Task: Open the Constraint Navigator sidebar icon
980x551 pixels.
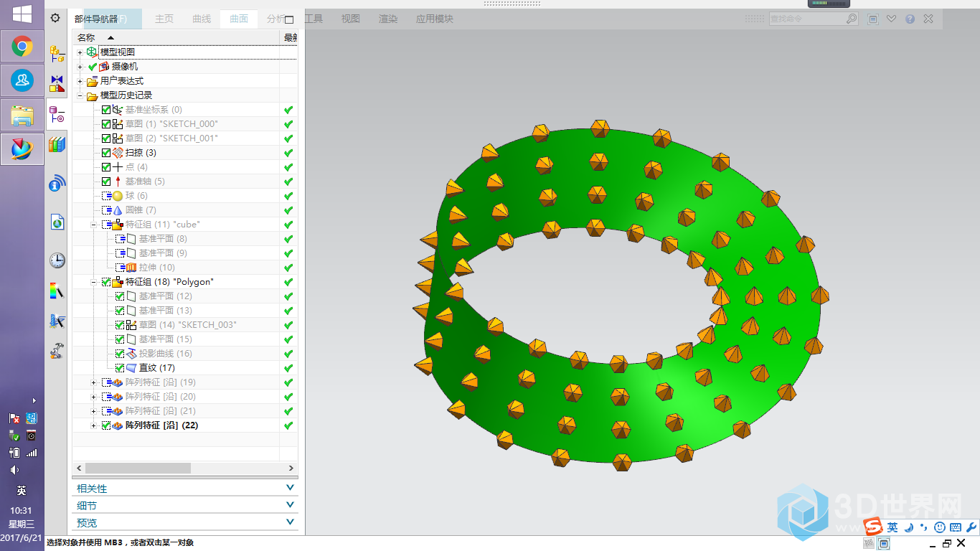Action: (x=57, y=83)
